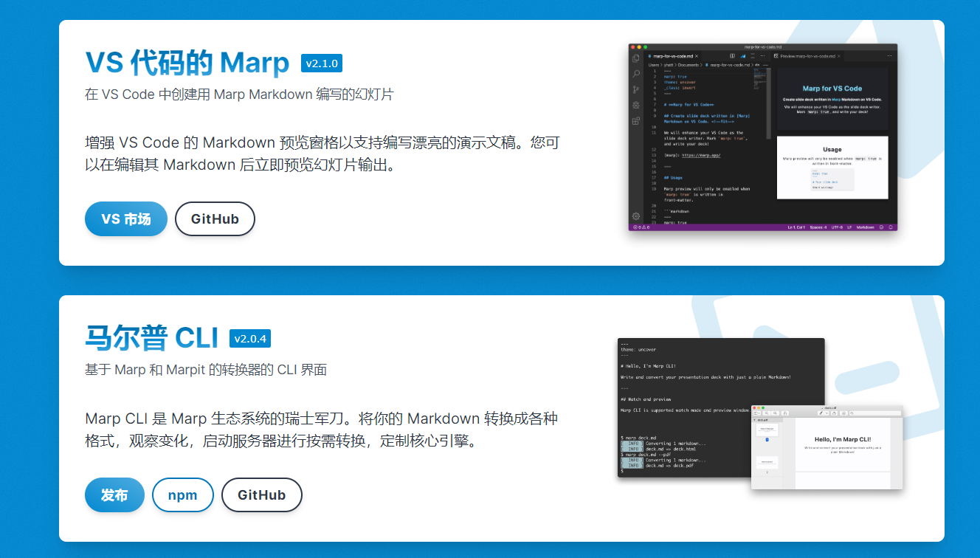This screenshot has height=558, width=980.
Task: Click the 马尔普 CLI heading
Action: (152, 338)
